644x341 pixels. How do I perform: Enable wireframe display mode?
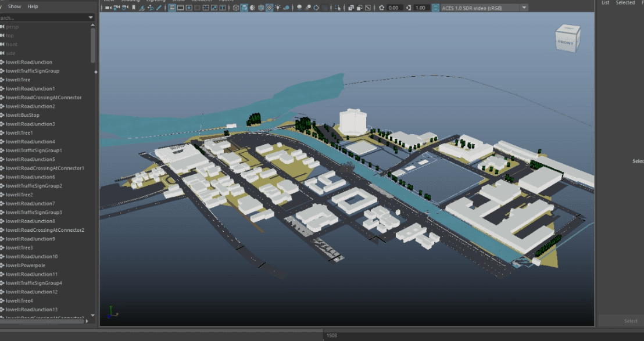coord(235,7)
